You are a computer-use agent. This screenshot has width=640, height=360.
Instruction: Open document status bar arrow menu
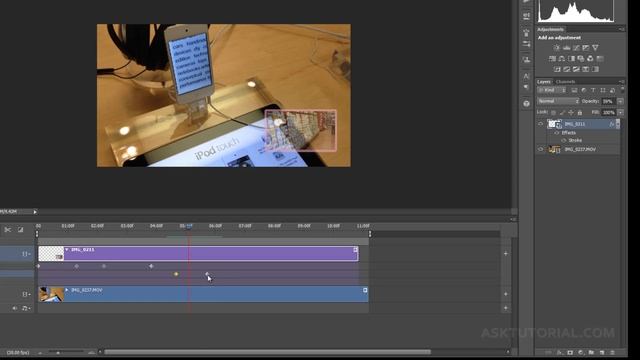click(x=35, y=212)
